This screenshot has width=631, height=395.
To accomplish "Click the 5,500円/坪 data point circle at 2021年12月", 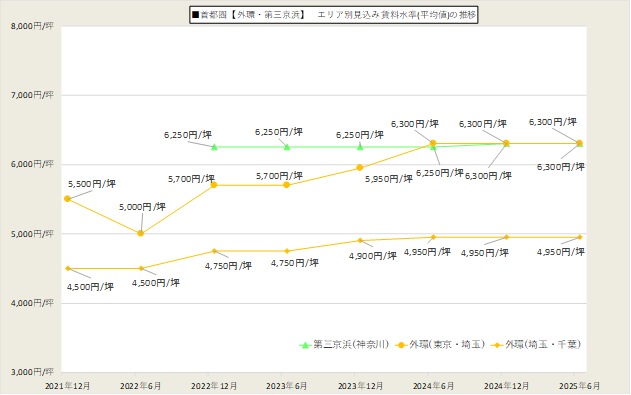I will 68,199.
